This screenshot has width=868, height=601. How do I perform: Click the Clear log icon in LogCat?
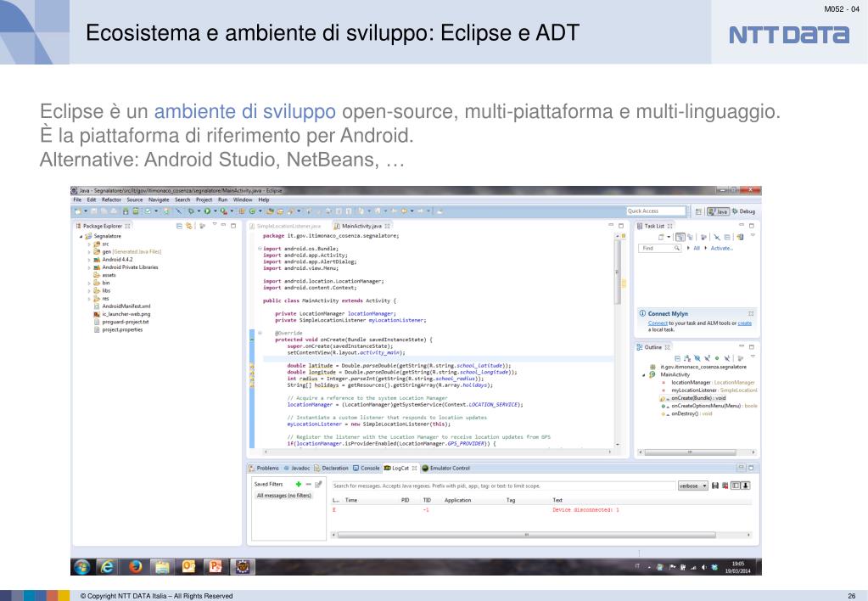(x=725, y=486)
